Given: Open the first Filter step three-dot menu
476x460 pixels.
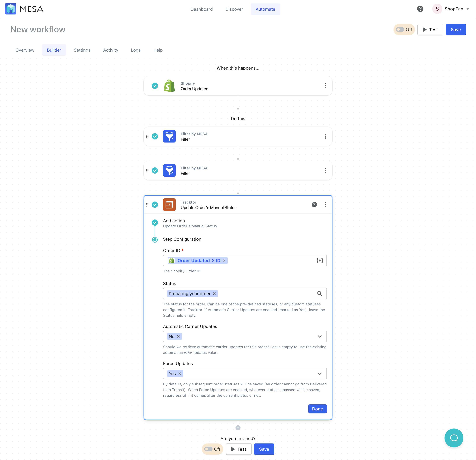Looking at the screenshot, I should point(325,136).
